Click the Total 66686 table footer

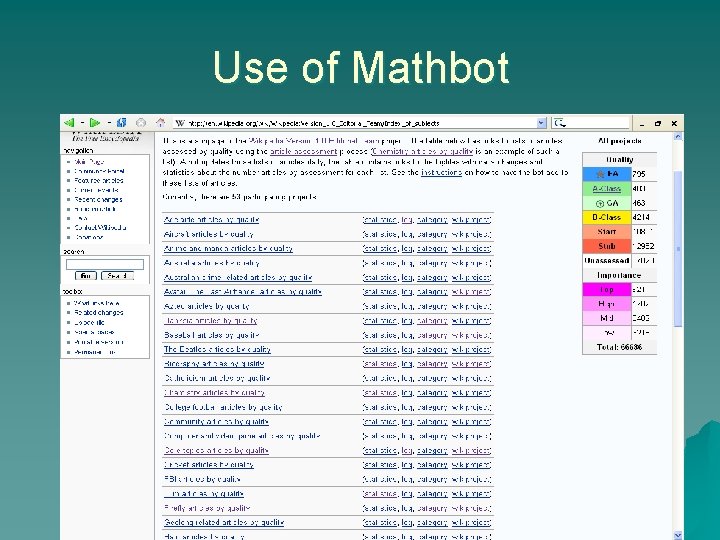click(619, 347)
